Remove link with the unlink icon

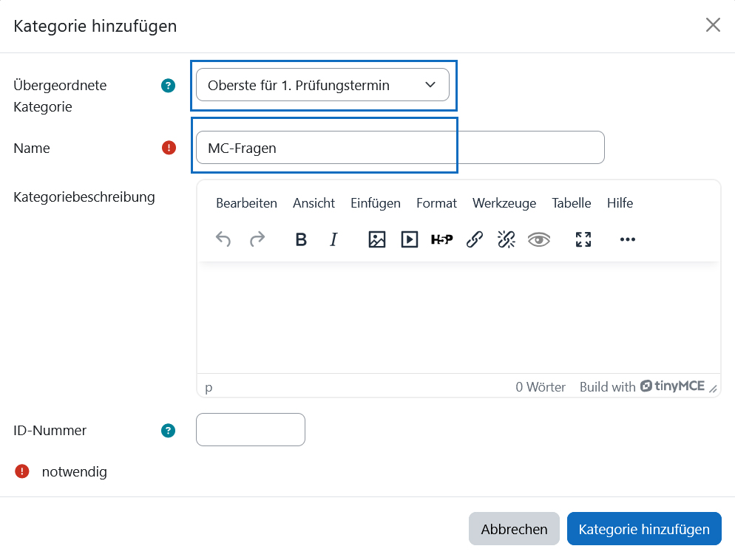[x=507, y=239]
